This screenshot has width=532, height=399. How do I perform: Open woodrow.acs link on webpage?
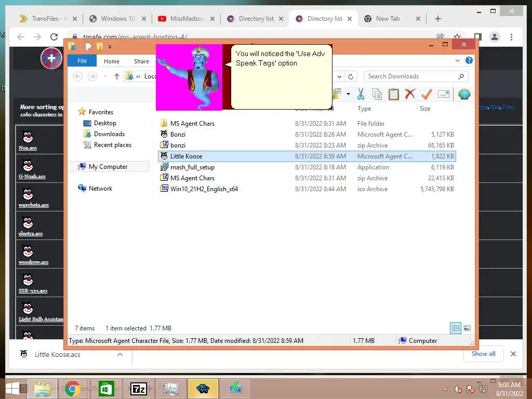33,262
